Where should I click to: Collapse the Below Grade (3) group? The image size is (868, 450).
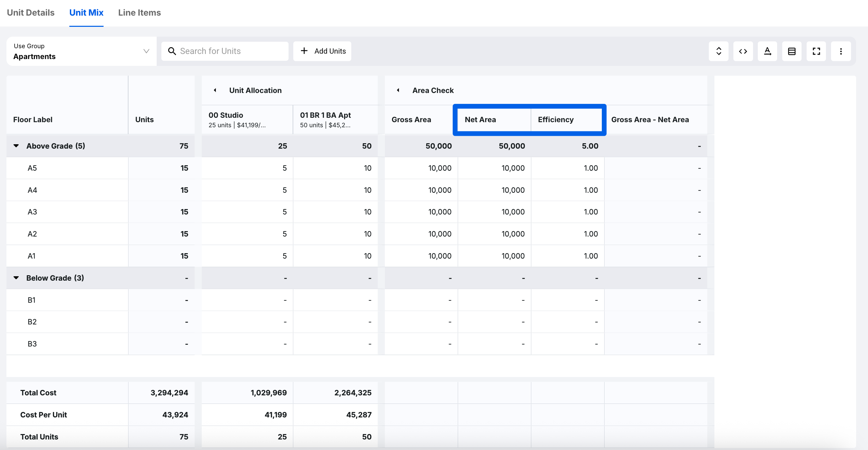pos(16,278)
